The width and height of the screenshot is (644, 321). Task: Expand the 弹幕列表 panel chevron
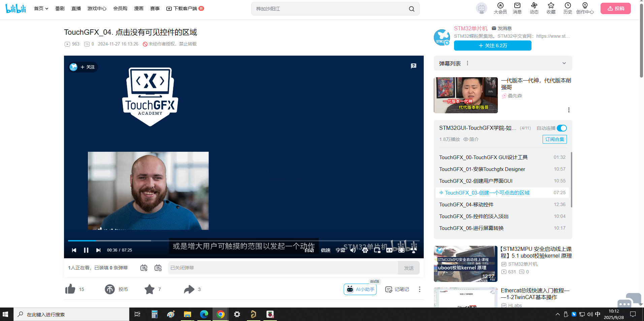[564, 63]
